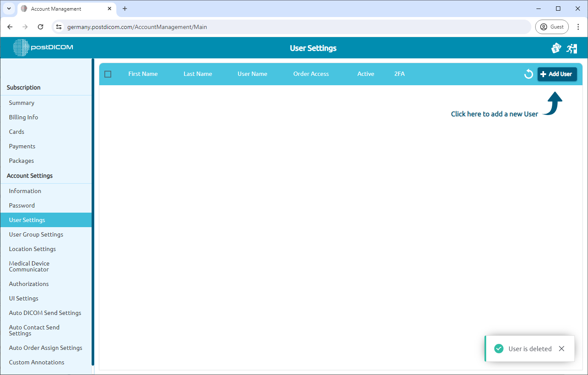Click the green checkmark in the toast
The height and width of the screenshot is (375, 588).
499,349
